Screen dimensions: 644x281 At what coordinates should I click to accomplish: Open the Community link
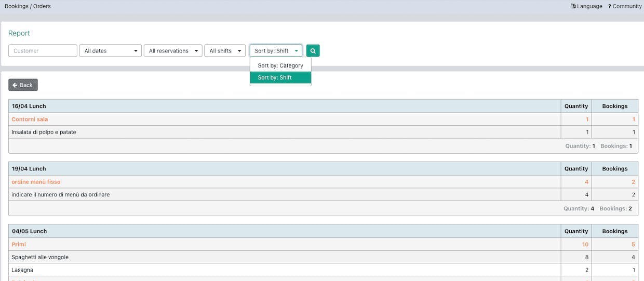[x=625, y=6]
